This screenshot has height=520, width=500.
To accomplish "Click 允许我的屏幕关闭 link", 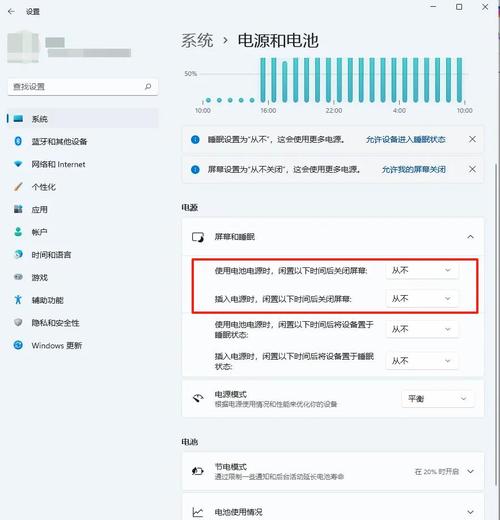I will point(414,169).
